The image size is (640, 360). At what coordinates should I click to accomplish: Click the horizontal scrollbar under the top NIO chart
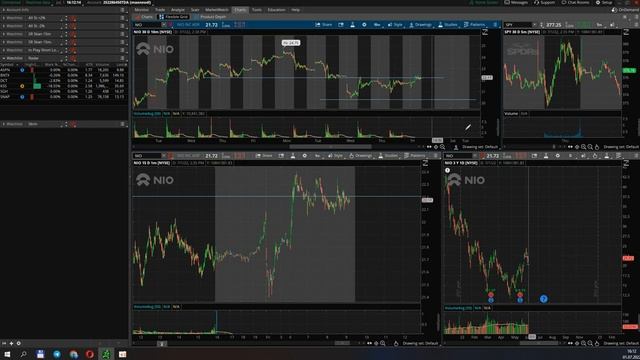331,147
